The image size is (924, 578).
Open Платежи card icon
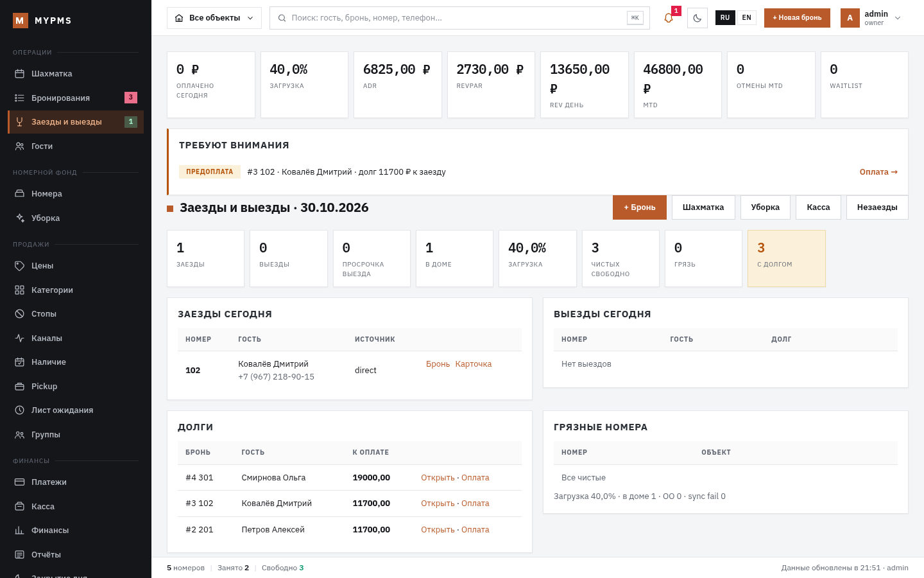pyautogui.click(x=19, y=482)
